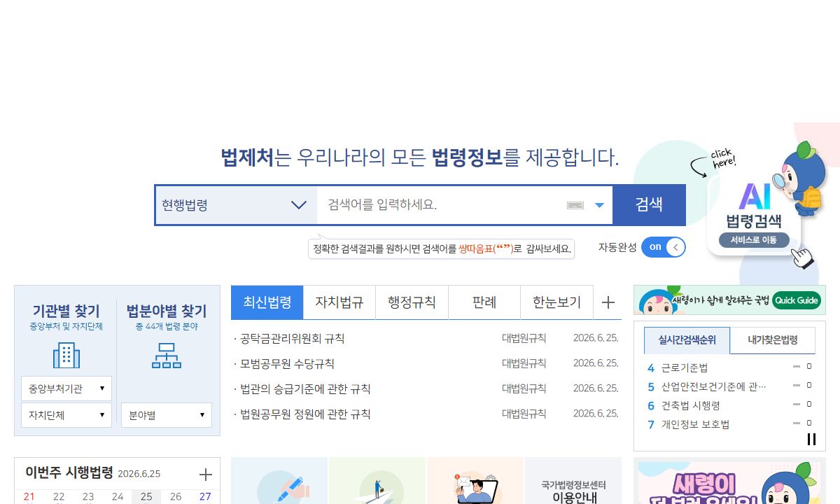This screenshot has height=504, width=840.
Task: Open ranked search term 건축법 시행령
Action: click(x=691, y=405)
